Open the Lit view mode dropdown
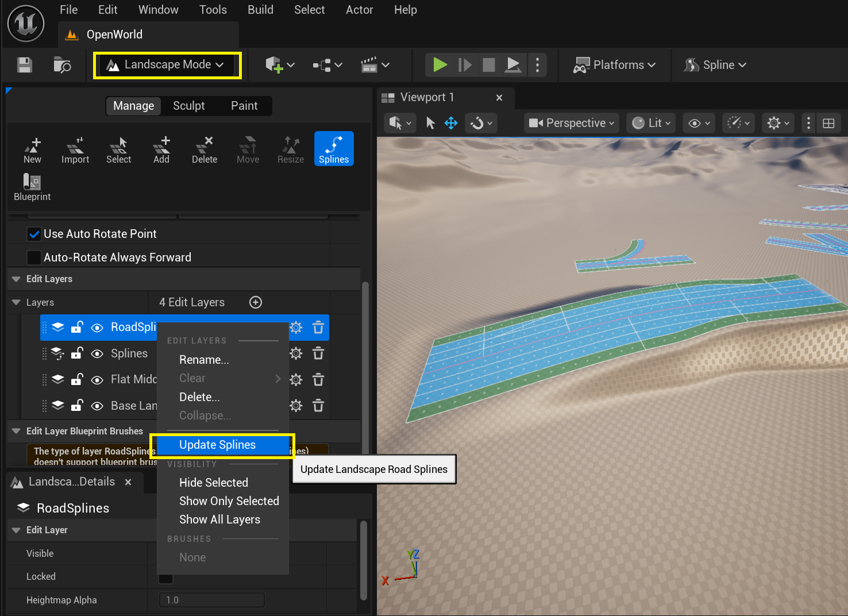Viewport: 848px width, 616px height. click(x=651, y=123)
